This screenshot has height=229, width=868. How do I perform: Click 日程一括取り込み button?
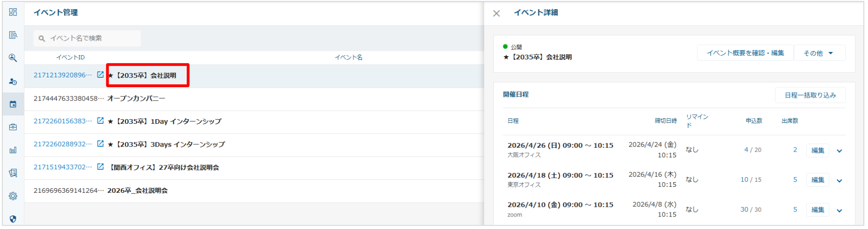[x=810, y=95]
